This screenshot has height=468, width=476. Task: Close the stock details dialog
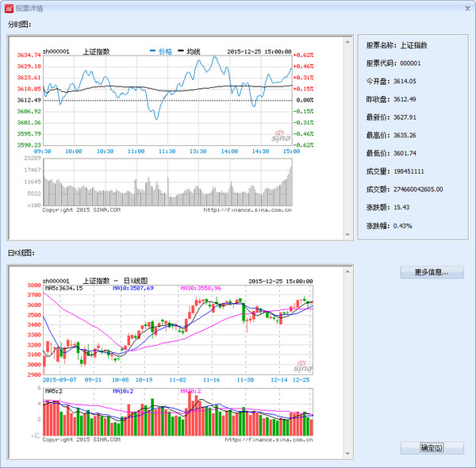click(466, 7)
